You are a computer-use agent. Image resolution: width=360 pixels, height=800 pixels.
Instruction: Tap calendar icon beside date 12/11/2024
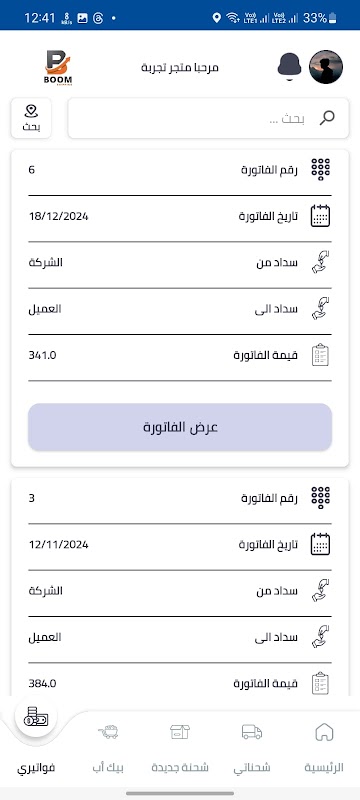click(x=320, y=544)
